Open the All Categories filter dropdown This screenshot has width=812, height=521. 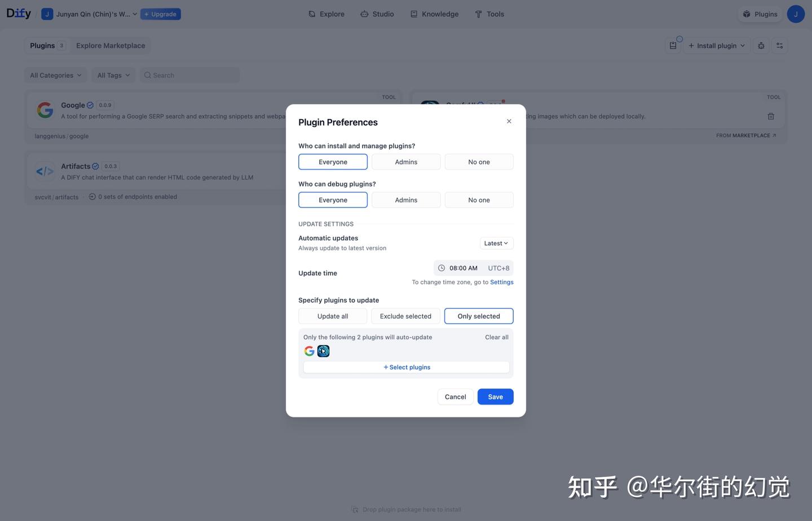[x=55, y=75]
